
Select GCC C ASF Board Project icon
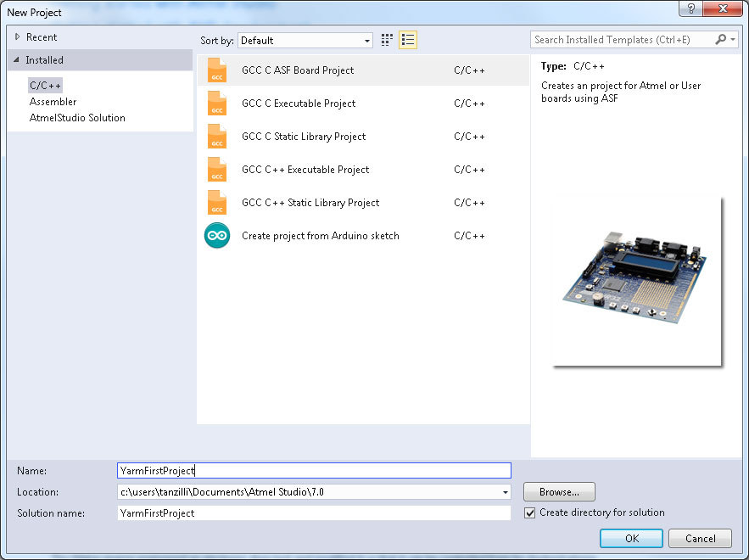[x=217, y=70]
